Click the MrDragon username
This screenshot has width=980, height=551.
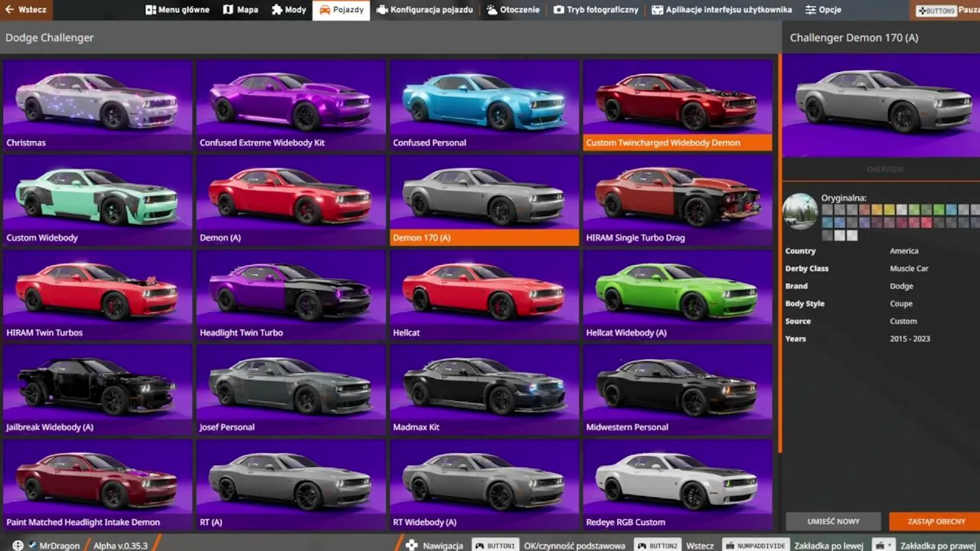coord(60,546)
